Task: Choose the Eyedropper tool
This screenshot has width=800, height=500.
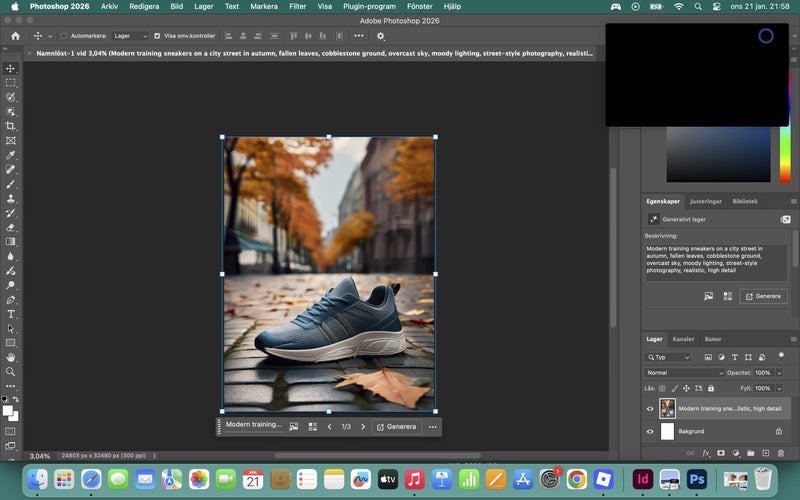Action: pyautogui.click(x=11, y=155)
